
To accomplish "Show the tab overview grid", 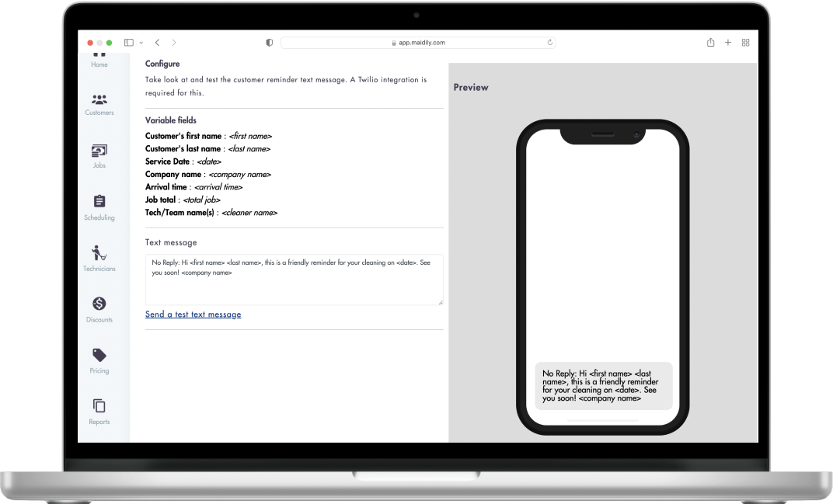I will point(745,43).
